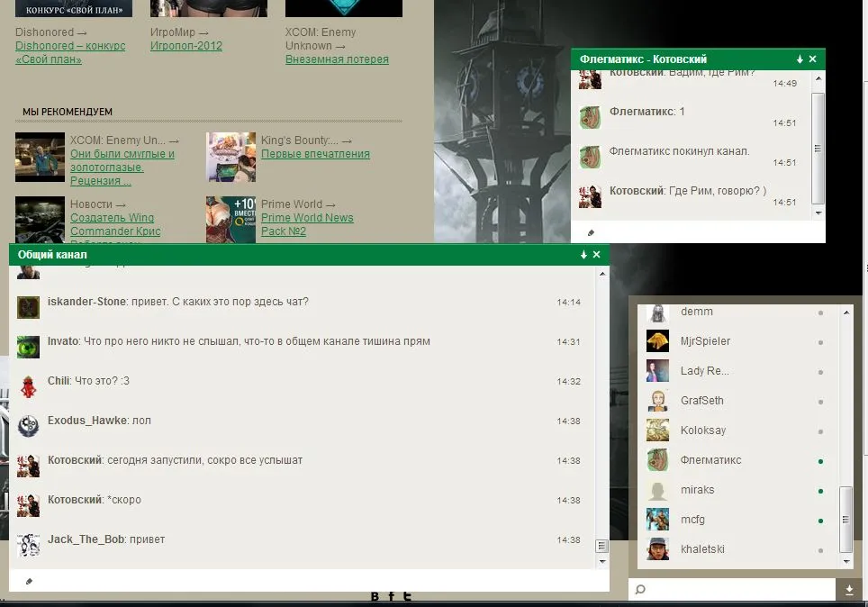Select the mcfg contact in the list

click(692, 520)
